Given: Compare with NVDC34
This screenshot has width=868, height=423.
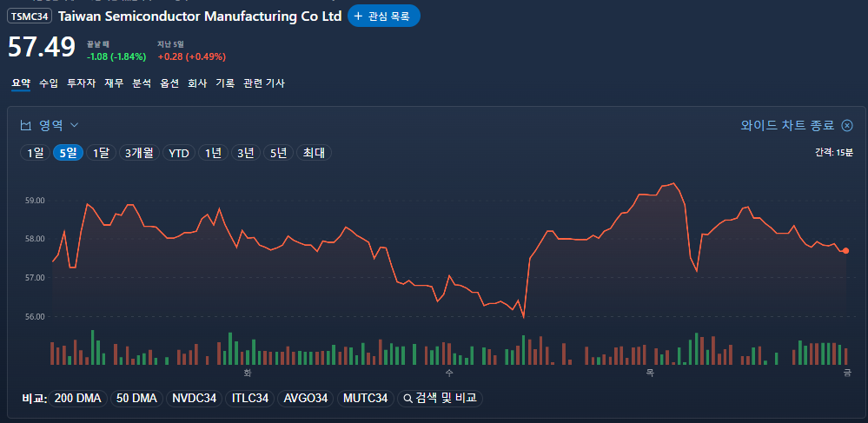Looking at the screenshot, I should [x=195, y=398].
